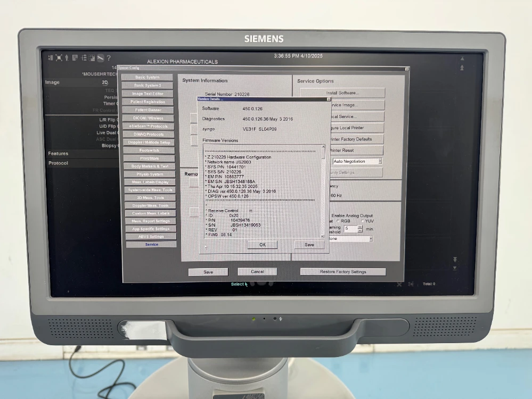Open the Print/Store settings page
This screenshot has height=399, width=532.
tap(149, 158)
